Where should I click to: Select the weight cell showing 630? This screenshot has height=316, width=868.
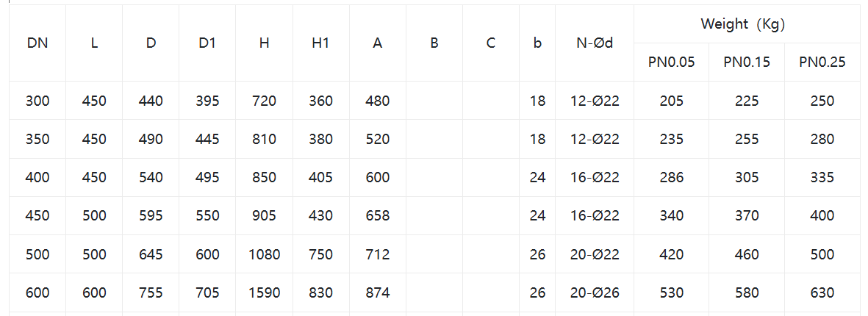click(822, 292)
